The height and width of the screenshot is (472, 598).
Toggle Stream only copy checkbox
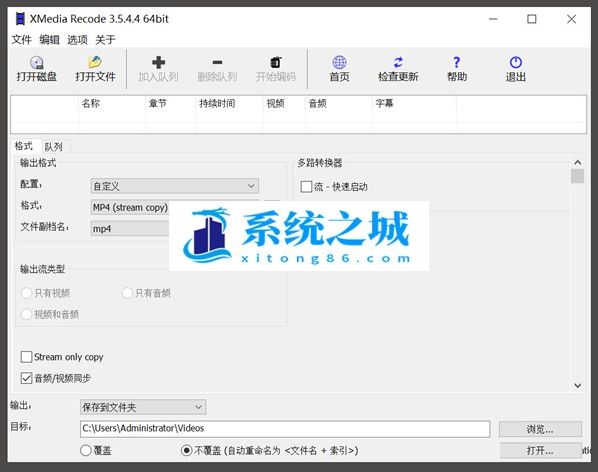coord(26,357)
